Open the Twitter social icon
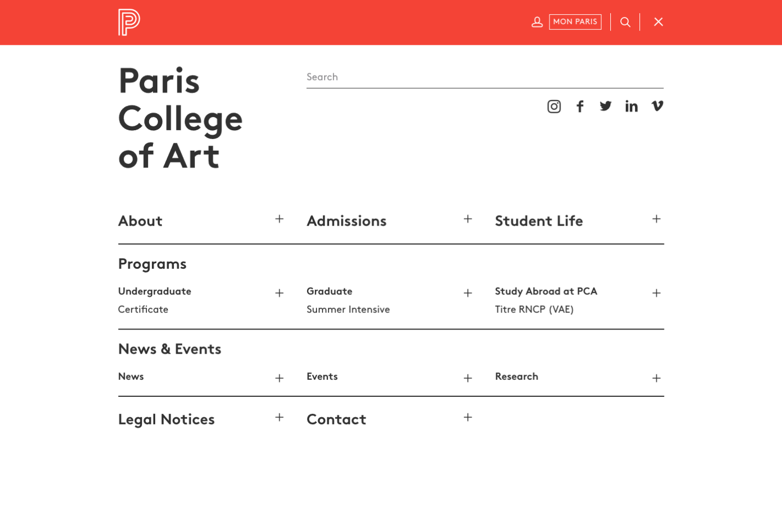Image resolution: width=782 pixels, height=532 pixels. [606, 106]
